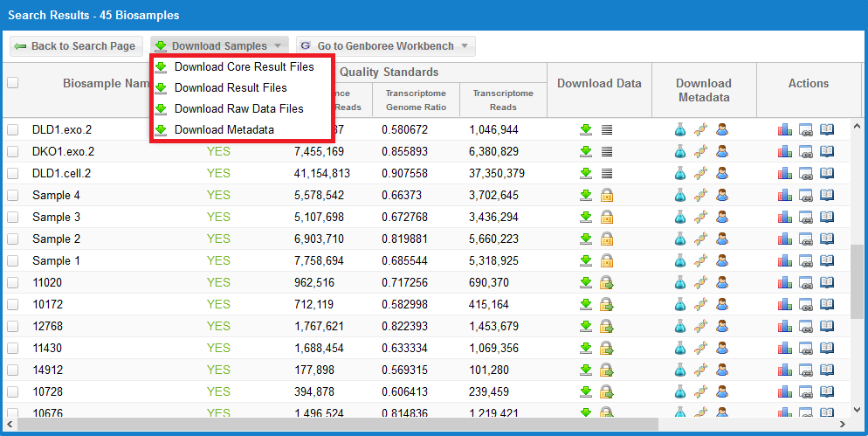Expand the Download Samples dropdown
The width and height of the screenshot is (868, 436).
pos(219,46)
